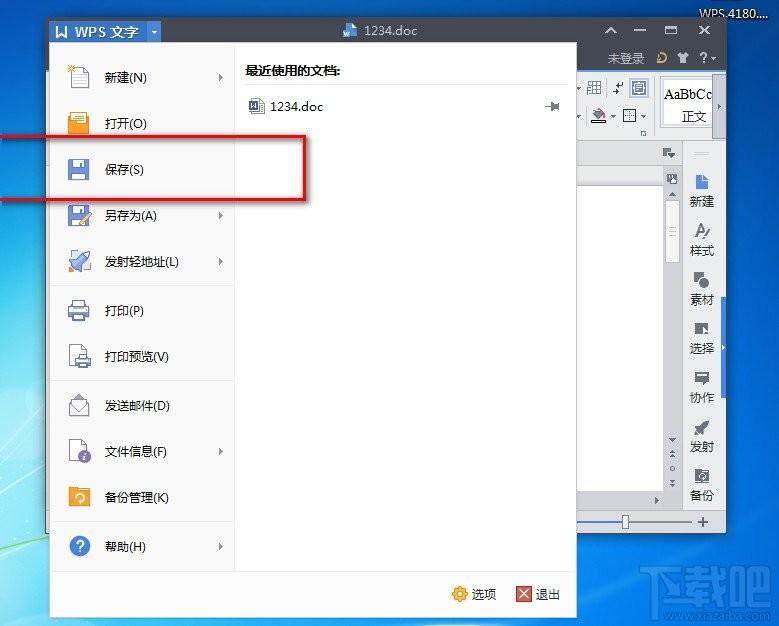Click the WPS 文字 application menu button
Viewport: 779px width, 626px height.
(x=98, y=32)
